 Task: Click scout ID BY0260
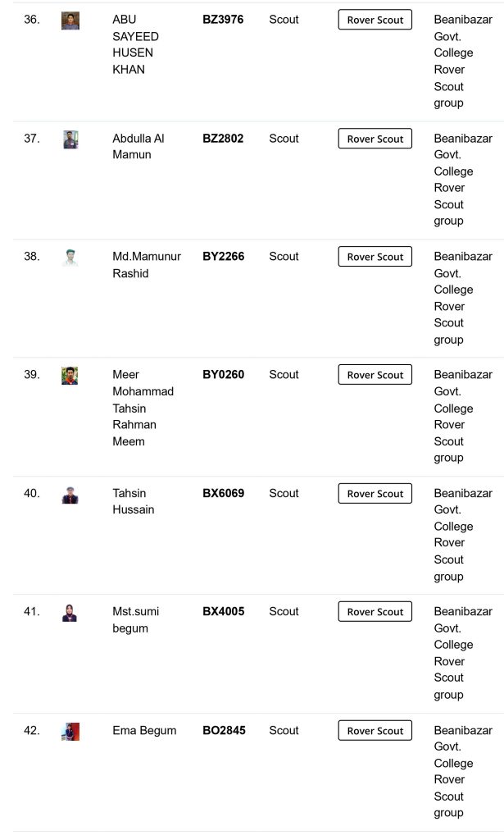(223, 375)
